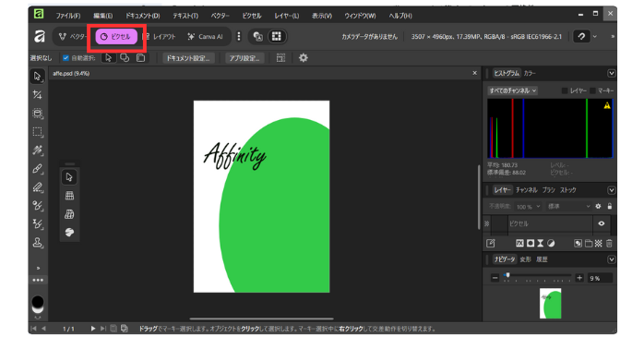Open the Canva AI studio
The height and width of the screenshot is (337, 644).
[206, 37]
